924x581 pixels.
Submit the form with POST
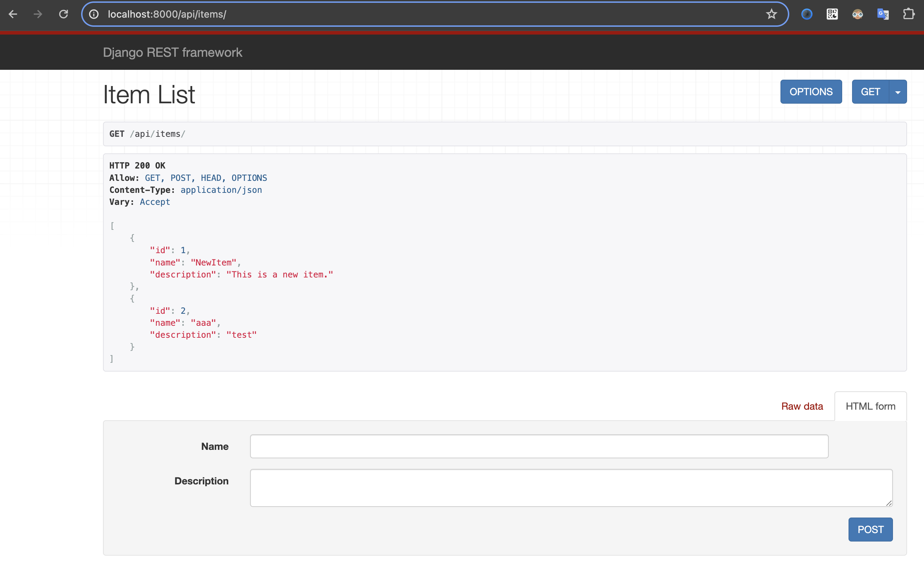click(x=870, y=529)
